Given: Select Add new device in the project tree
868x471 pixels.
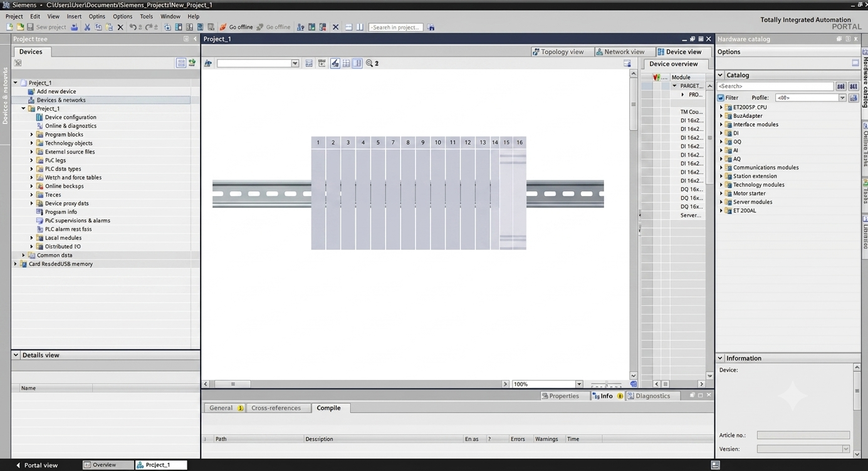Looking at the screenshot, I should click(x=56, y=91).
